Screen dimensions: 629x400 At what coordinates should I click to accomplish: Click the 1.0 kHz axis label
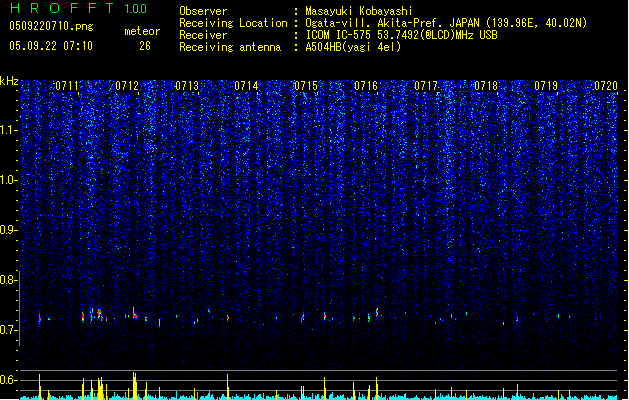[9, 180]
